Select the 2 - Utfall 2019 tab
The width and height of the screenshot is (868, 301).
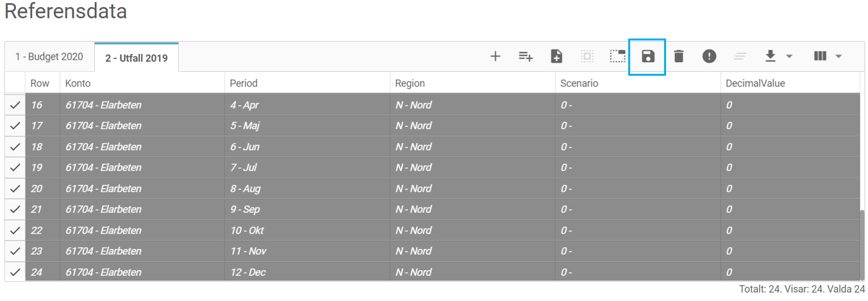pyautogui.click(x=137, y=58)
